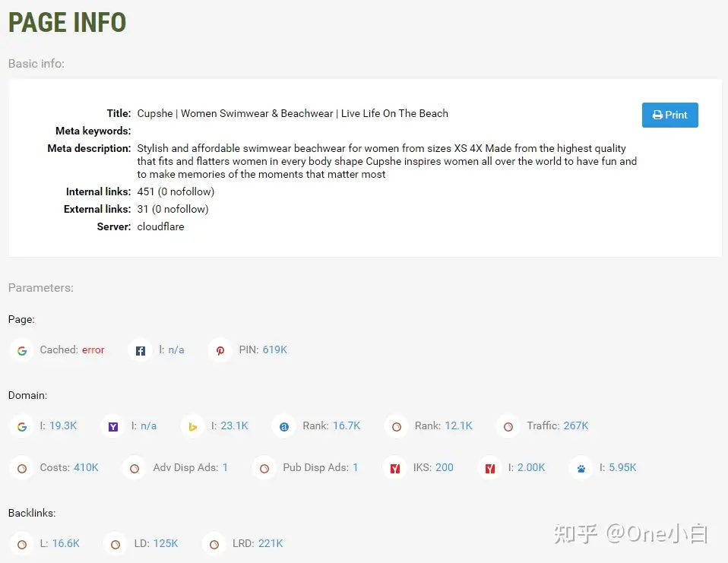
Task: Click the 'Domain:' section label
Action: click(x=28, y=395)
